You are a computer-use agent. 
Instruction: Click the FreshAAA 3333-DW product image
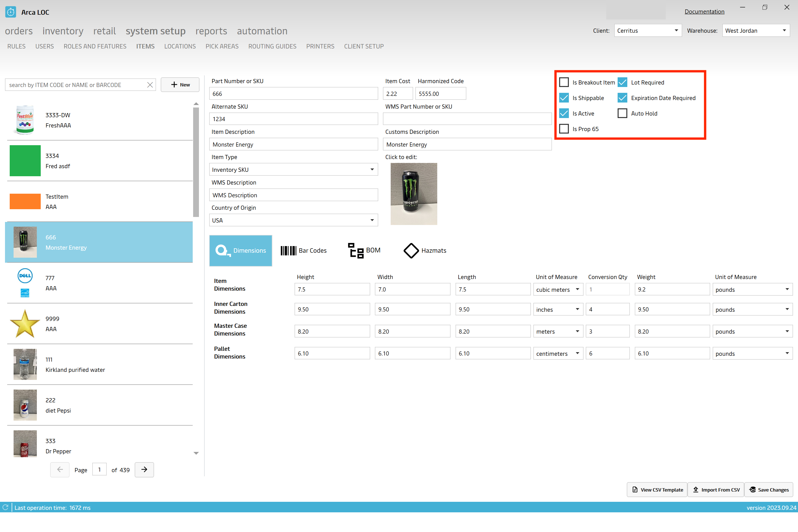click(25, 120)
